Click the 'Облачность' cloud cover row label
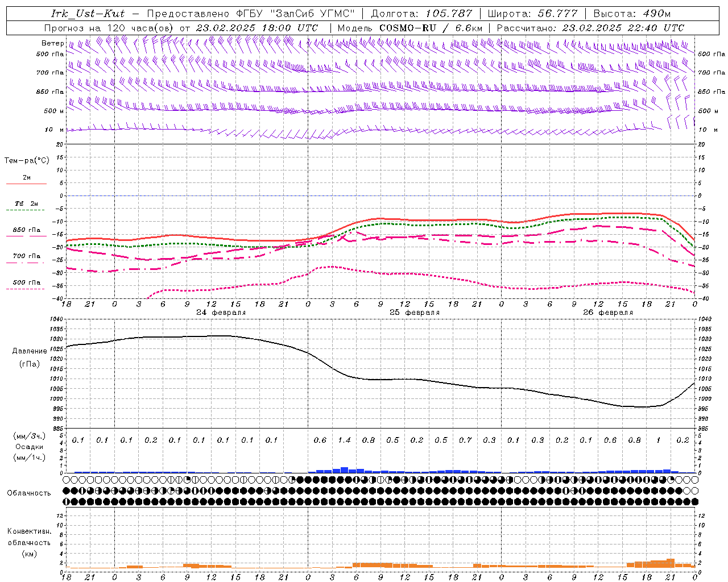The image size is (728, 582). click(29, 493)
